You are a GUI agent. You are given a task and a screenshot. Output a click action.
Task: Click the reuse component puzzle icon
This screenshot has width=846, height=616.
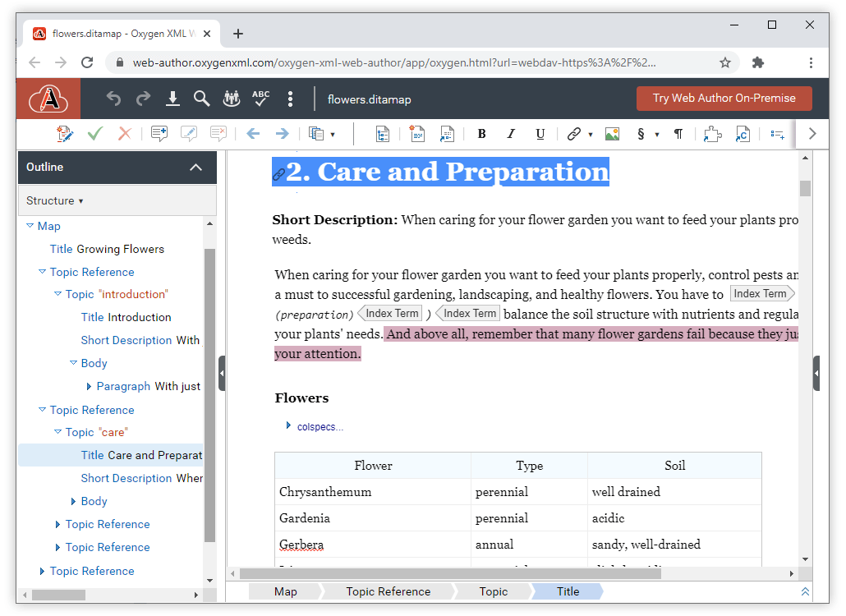click(713, 134)
